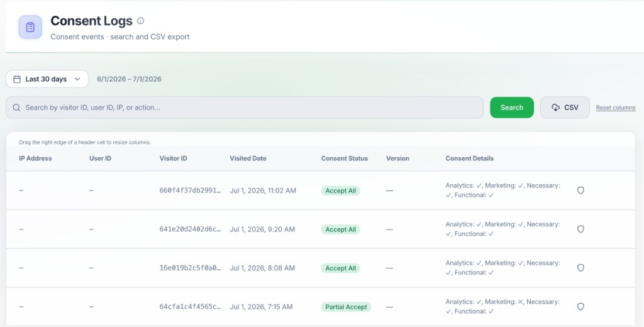Click the clipboard Consent Logs page icon

coord(30,27)
